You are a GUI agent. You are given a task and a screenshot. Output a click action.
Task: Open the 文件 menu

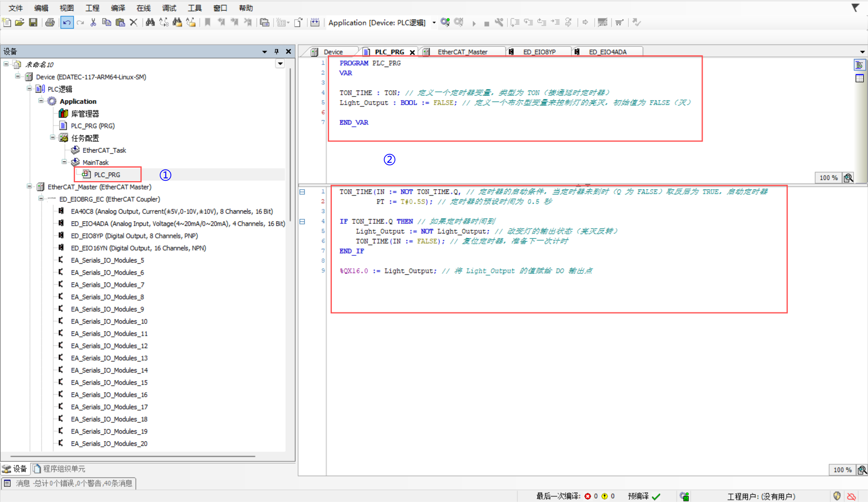click(x=16, y=8)
